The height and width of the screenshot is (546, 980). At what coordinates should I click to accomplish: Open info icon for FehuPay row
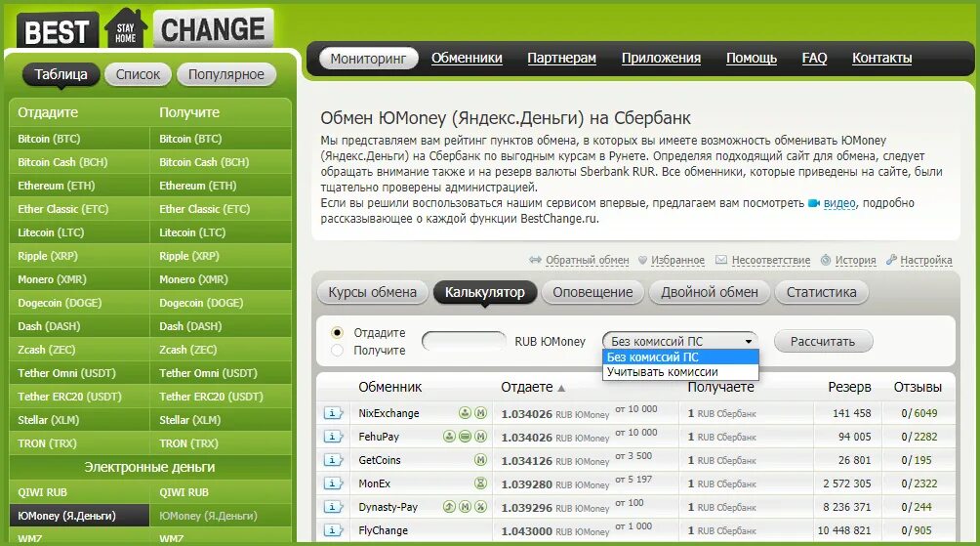[x=333, y=437]
